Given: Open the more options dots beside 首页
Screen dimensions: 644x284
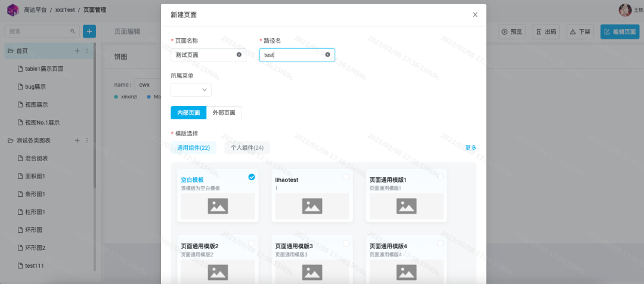Looking at the screenshot, I should pos(86,51).
